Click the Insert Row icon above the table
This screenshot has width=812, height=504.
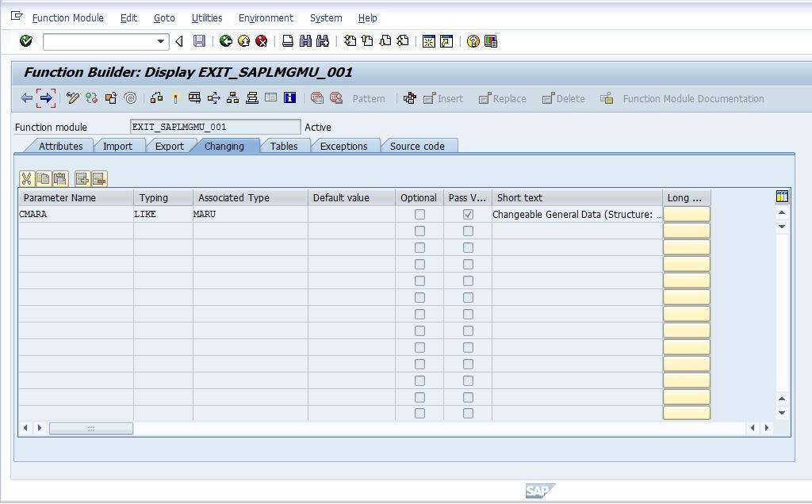pyautogui.click(x=82, y=179)
